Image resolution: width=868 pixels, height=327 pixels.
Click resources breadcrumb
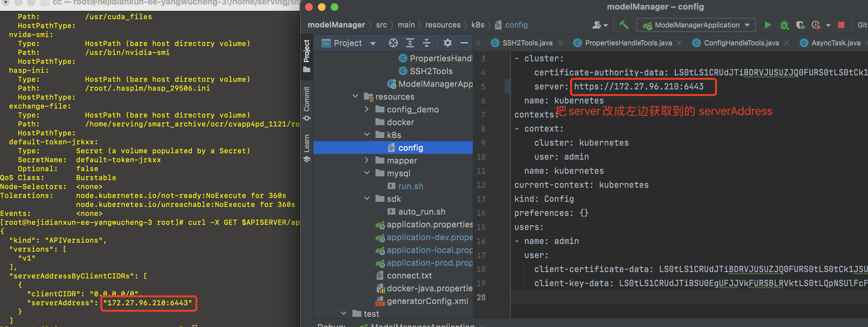point(442,25)
